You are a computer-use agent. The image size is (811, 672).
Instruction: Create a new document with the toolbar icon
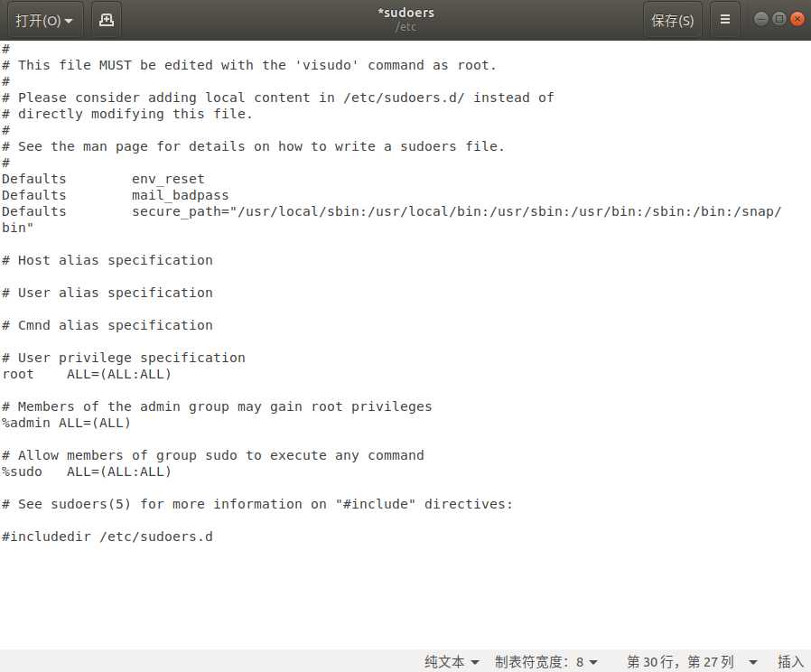tap(107, 20)
